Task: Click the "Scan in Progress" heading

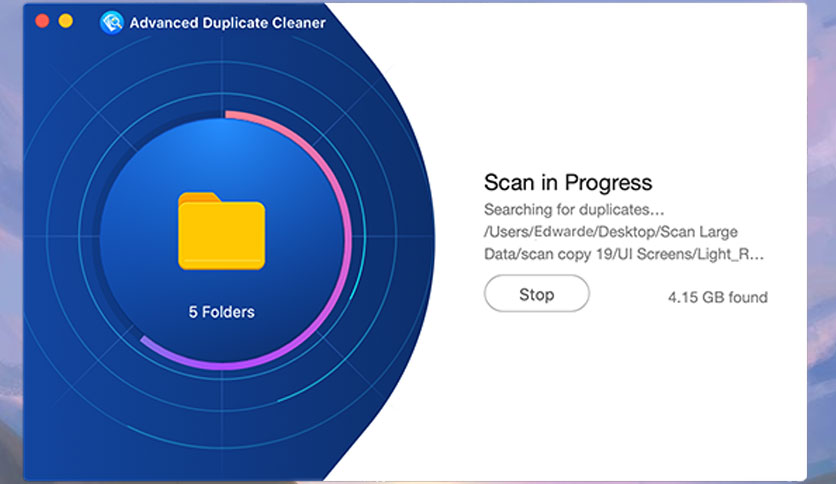Action: [x=568, y=182]
